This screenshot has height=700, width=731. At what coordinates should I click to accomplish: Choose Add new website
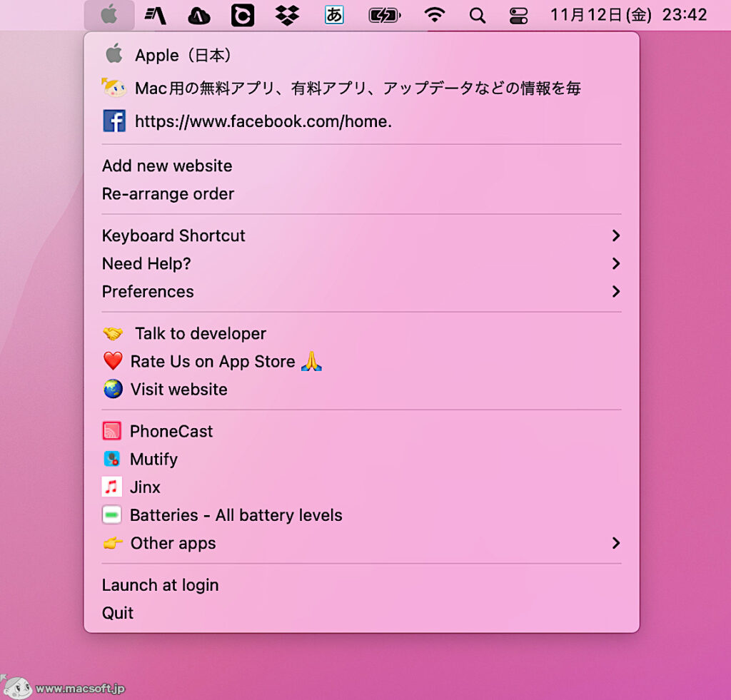pyautogui.click(x=361, y=166)
